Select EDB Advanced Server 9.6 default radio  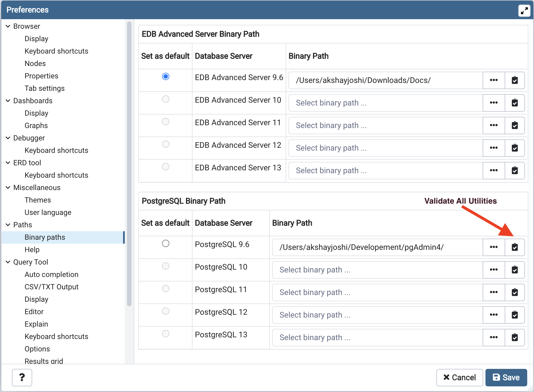click(x=166, y=76)
